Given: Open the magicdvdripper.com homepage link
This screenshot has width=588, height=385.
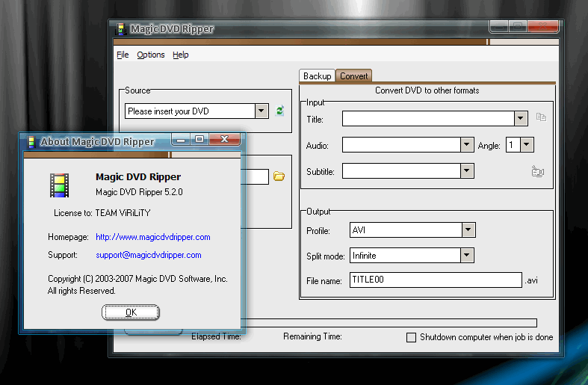Looking at the screenshot, I should tap(153, 237).
